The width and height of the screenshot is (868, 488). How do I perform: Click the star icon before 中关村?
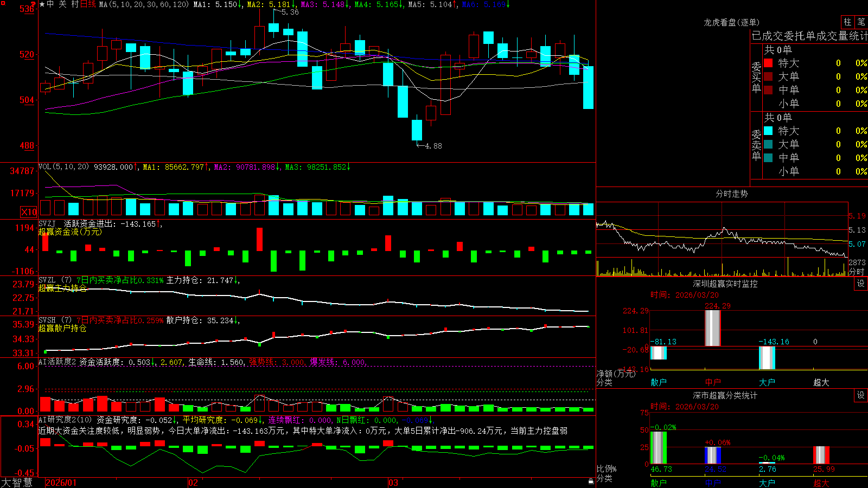coord(42,4)
